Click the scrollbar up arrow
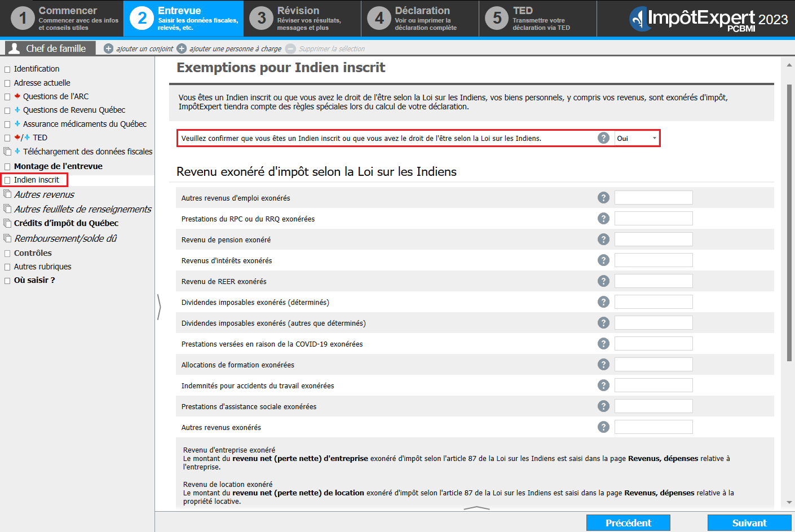Screen dimensions: 795x532 tap(789, 65)
